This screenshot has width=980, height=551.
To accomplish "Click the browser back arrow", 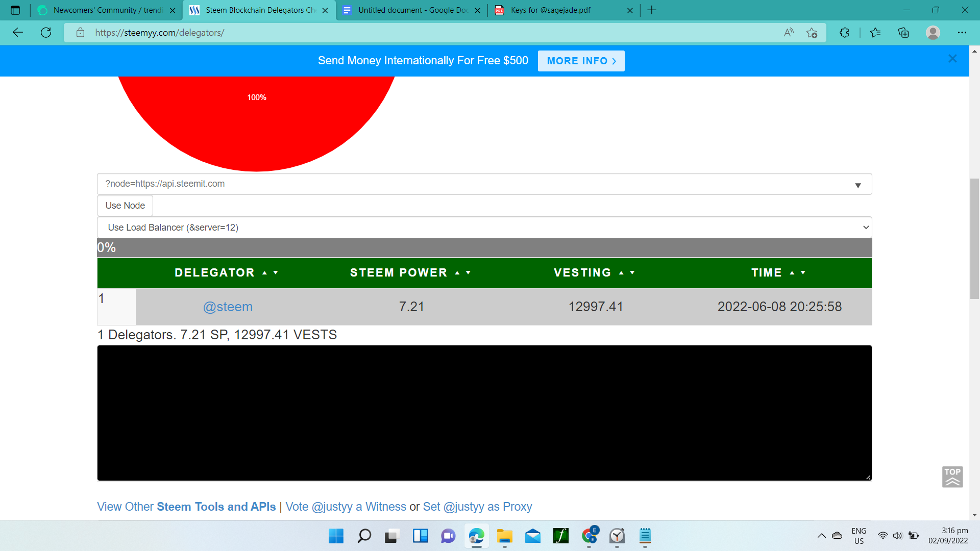I will (x=18, y=33).
